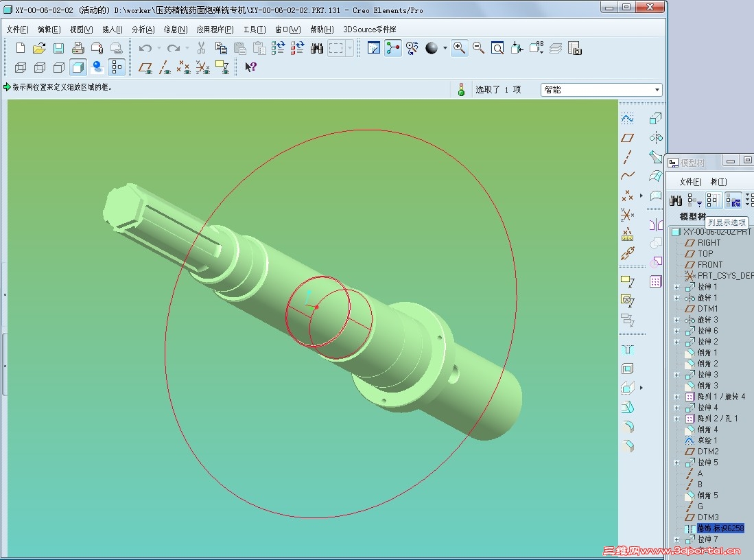Select the 草绘 1 sketch in tree

[x=707, y=441]
